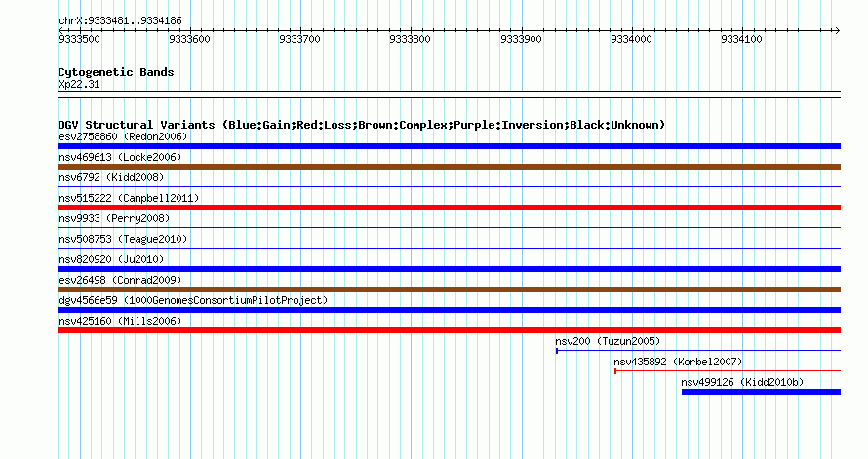The width and height of the screenshot is (868, 459).
Task: Click the 9333700 ruler coordinate
Action: click(x=299, y=39)
